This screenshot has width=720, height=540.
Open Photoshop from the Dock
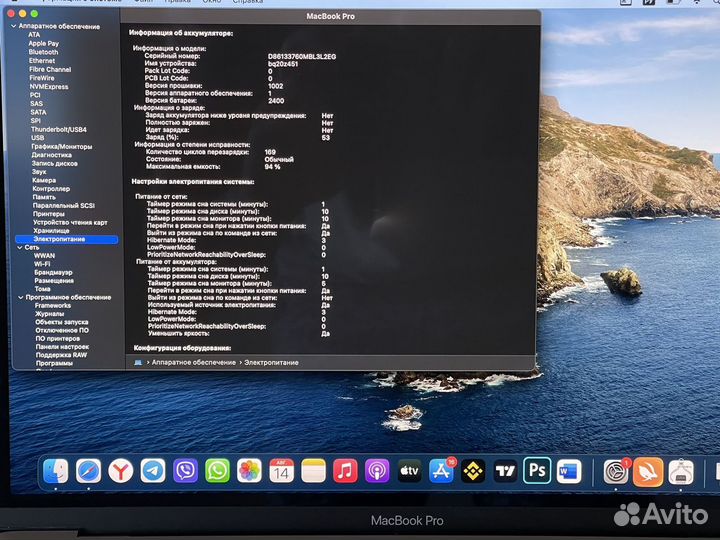537,471
